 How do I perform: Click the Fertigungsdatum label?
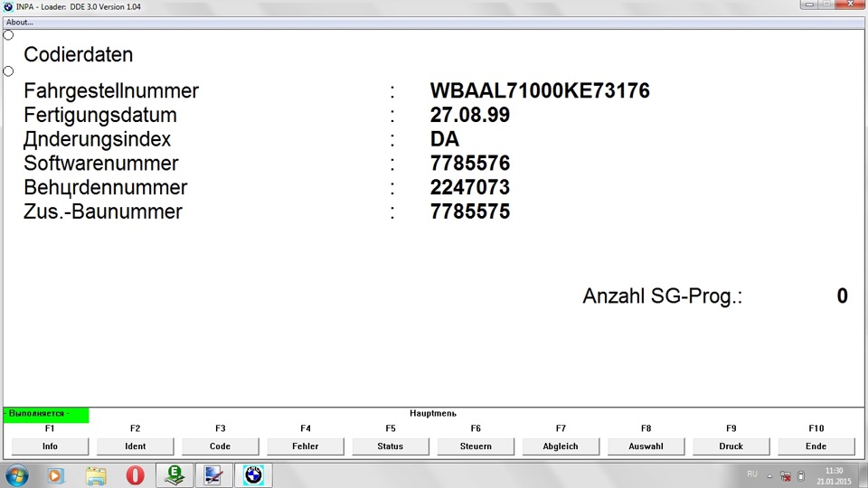pos(100,115)
